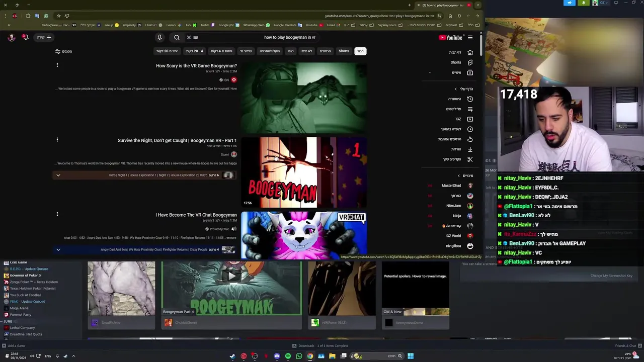
Task: Expand the Subscriptions section chevron header
Action: coord(459,175)
